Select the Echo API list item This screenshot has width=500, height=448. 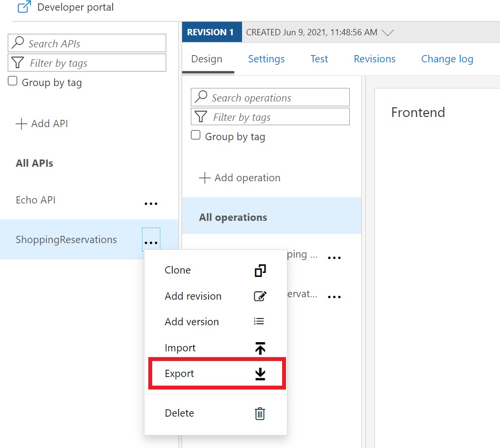(36, 200)
